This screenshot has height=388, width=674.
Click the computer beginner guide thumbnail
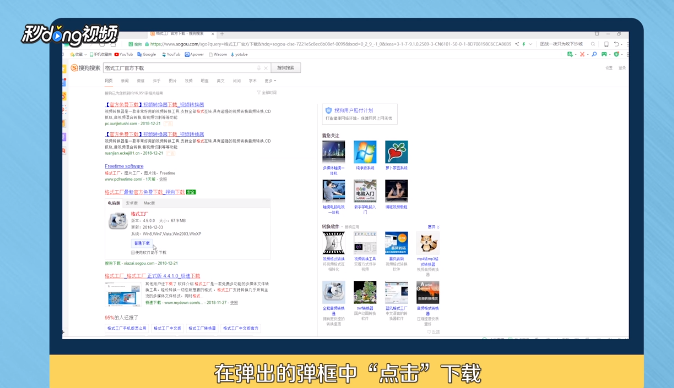coord(365,191)
